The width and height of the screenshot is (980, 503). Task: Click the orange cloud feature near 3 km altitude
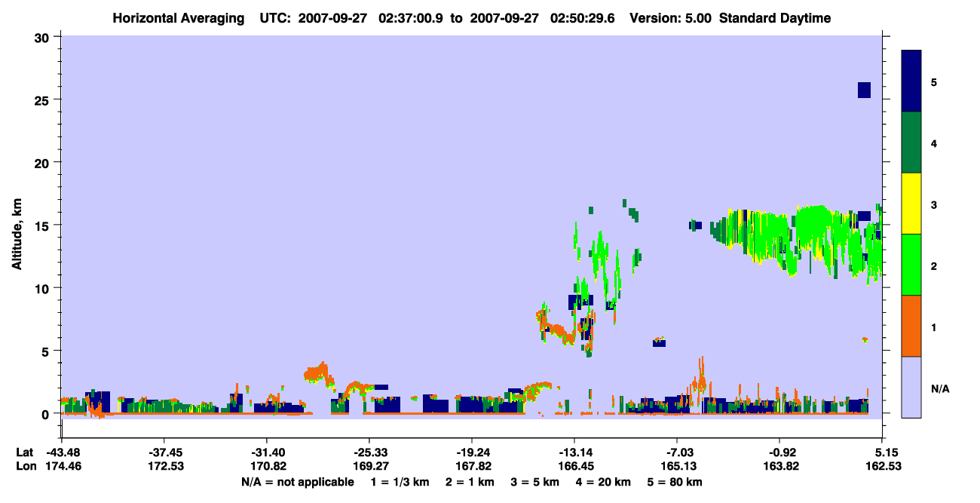pyautogui.click(x=317, y=373)
